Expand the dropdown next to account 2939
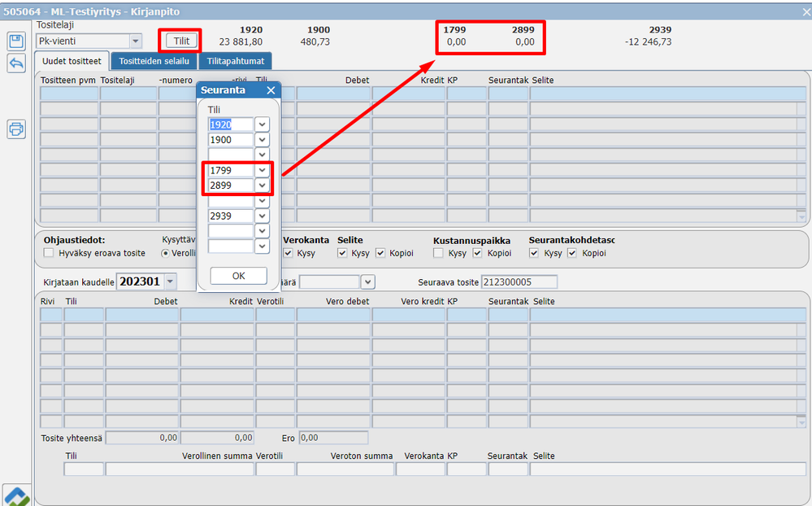The image size is (812, 506). (262, 216)
